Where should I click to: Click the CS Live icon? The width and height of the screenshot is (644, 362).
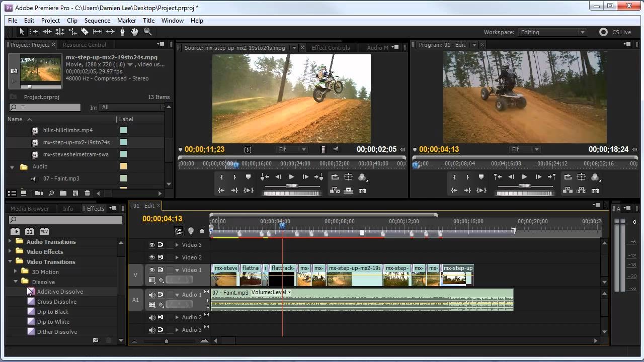point(603,32)
